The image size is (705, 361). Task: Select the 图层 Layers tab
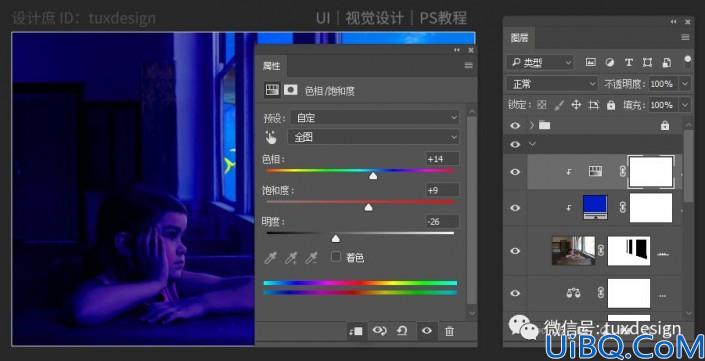pos(519,38)
